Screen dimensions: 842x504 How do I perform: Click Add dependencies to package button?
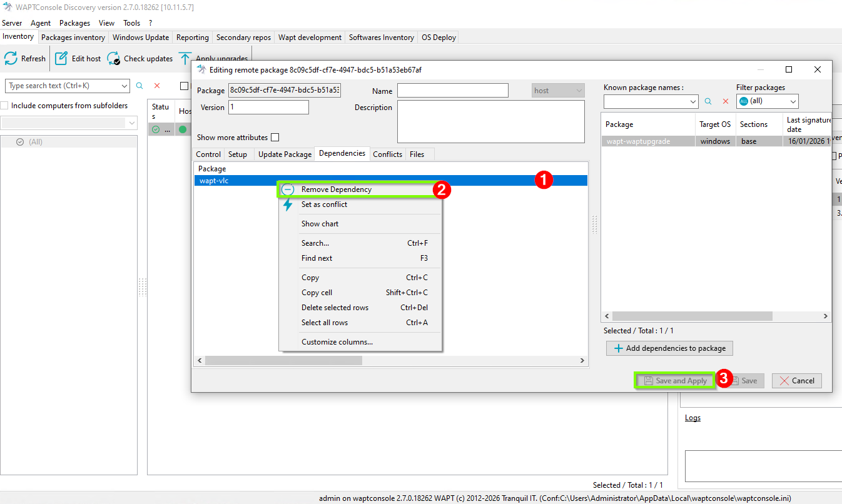[669, 348]
